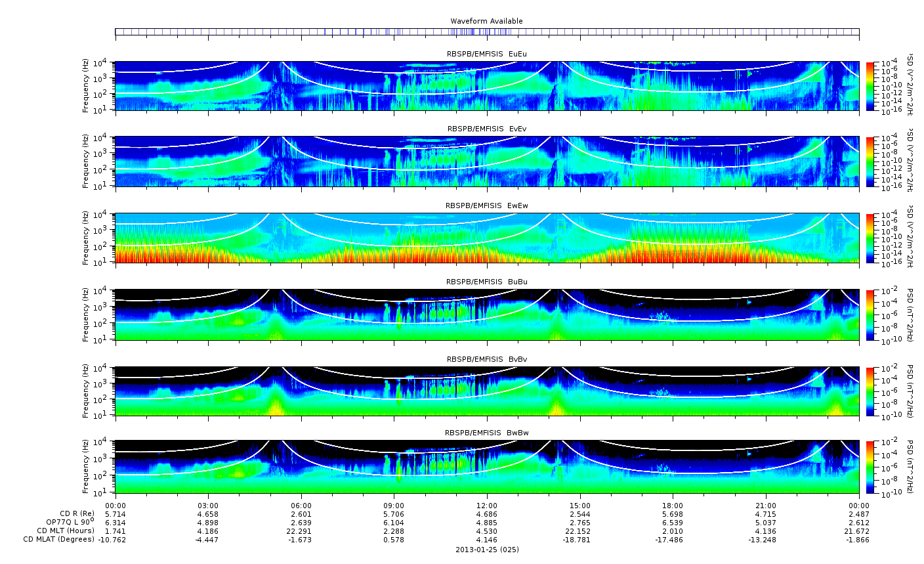
Task: Click the MLAT value "-18.781"
Action: click(578, 540)
